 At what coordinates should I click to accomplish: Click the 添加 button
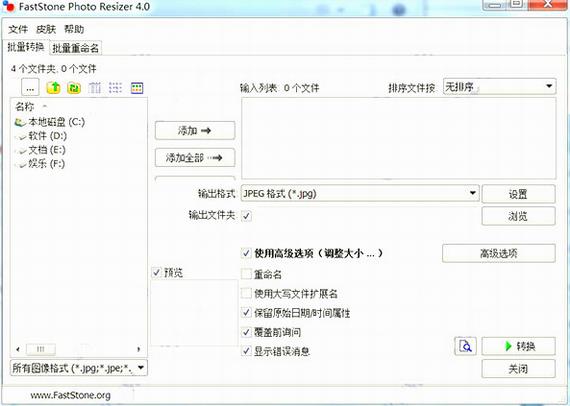pyautogui.click(x=195, y=130)
